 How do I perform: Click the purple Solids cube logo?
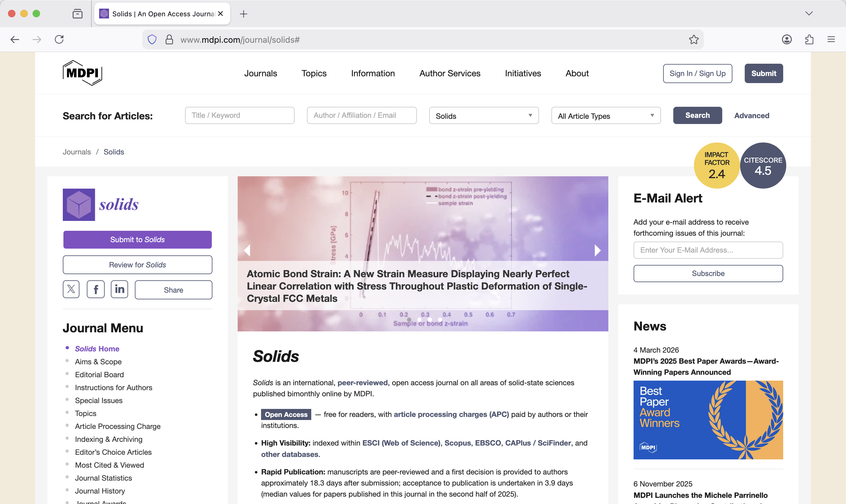[79, 205]
